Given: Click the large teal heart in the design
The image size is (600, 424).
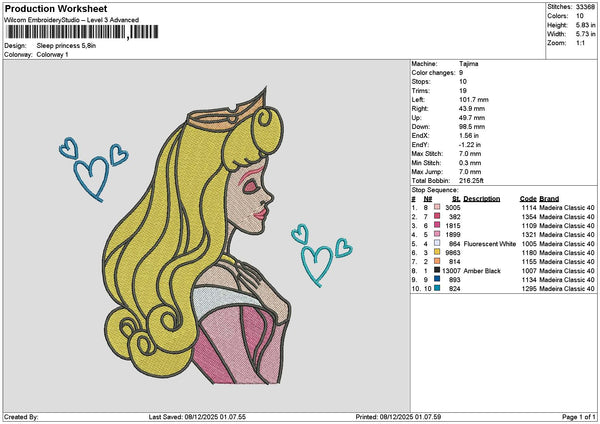Looking at the screenshot, I should click(x=317, y=266).
